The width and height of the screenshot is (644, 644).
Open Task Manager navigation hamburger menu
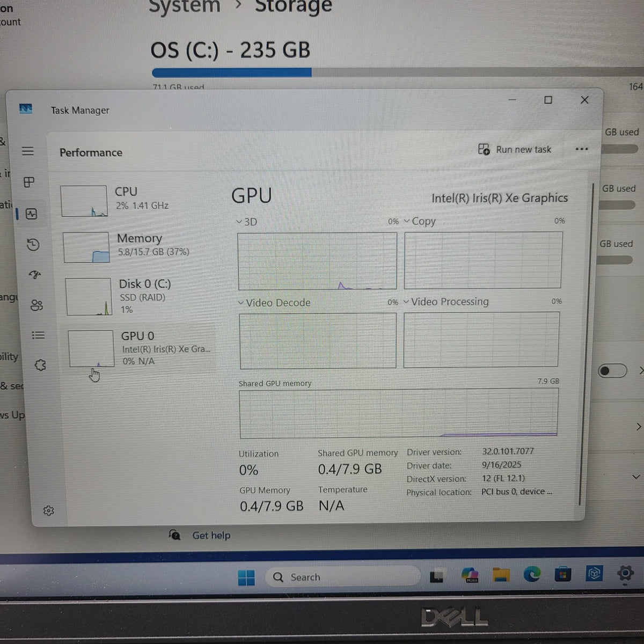28,151
